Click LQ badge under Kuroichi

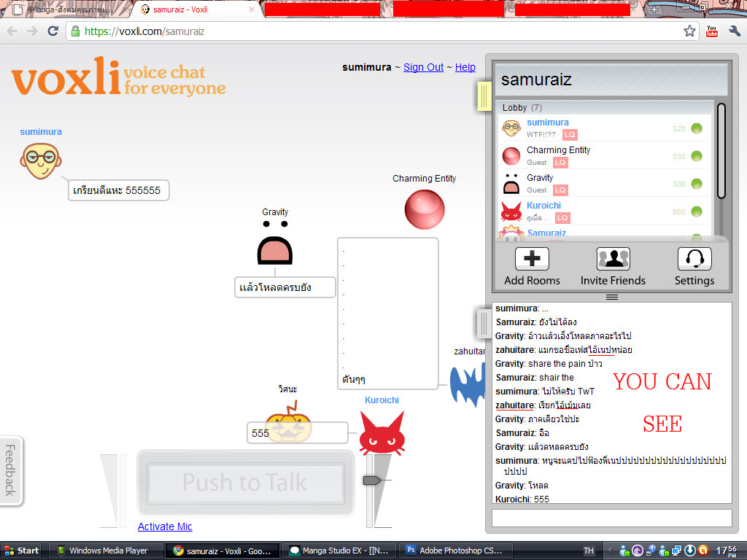click(x=562, y=217)
